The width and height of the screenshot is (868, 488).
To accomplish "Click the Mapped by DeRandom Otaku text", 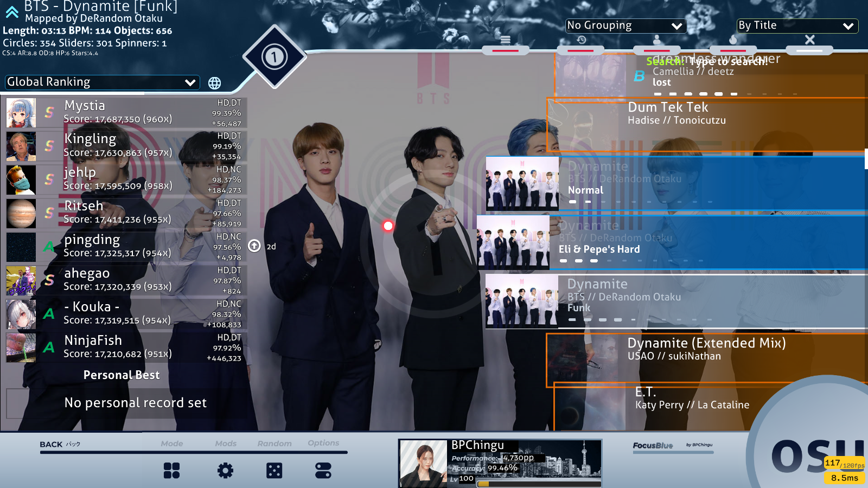I will (93, 18).
